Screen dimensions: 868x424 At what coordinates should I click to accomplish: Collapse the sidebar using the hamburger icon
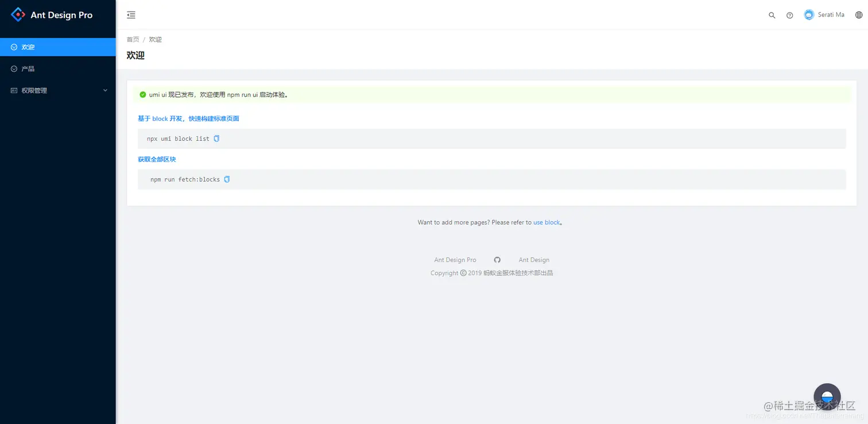click(131, 15)
